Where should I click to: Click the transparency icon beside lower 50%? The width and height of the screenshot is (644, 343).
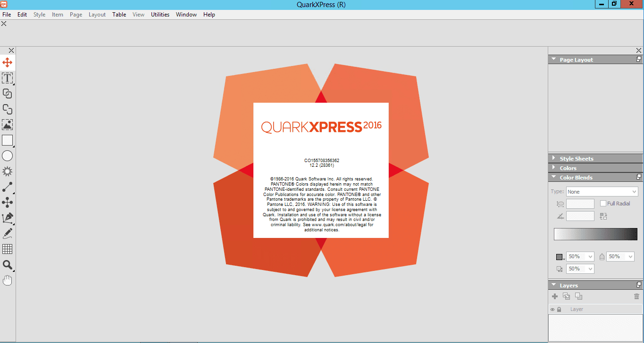click(560, 269)
